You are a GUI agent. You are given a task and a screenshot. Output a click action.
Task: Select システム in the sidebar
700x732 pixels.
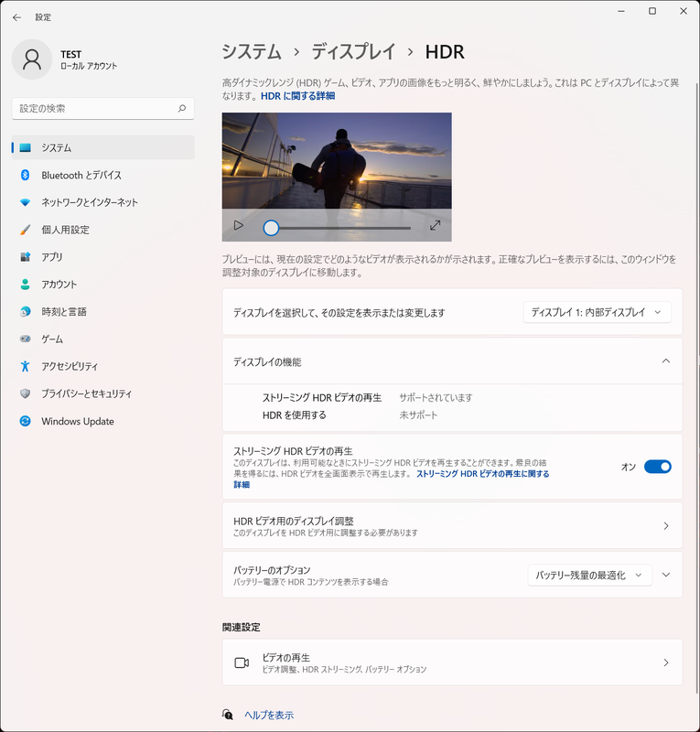[x=102, y=147]
